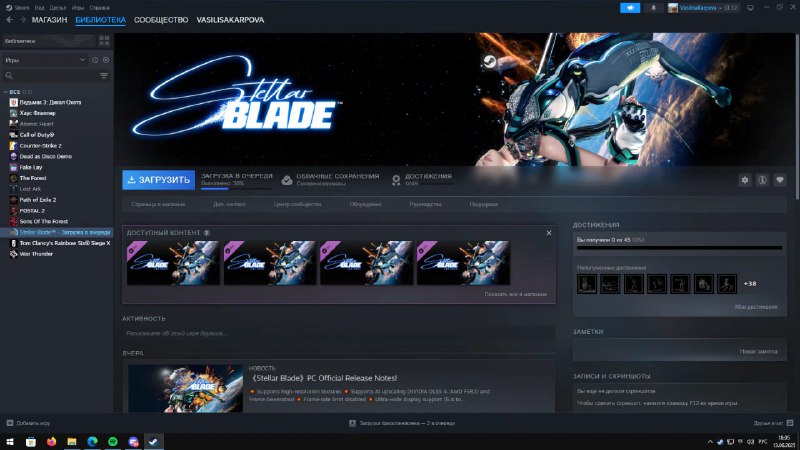Switch library to grid view icon

click(x=104, y=41)
